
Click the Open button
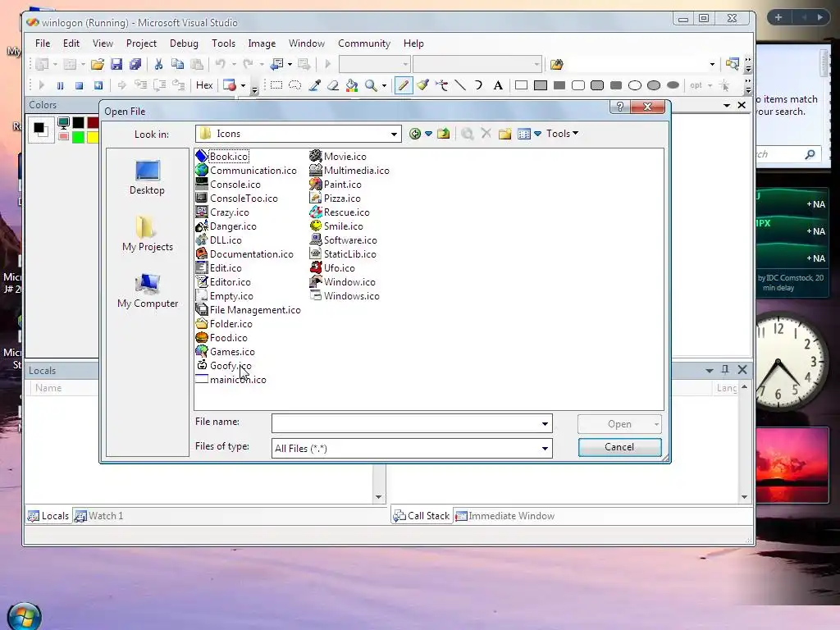tap(619, 424)
